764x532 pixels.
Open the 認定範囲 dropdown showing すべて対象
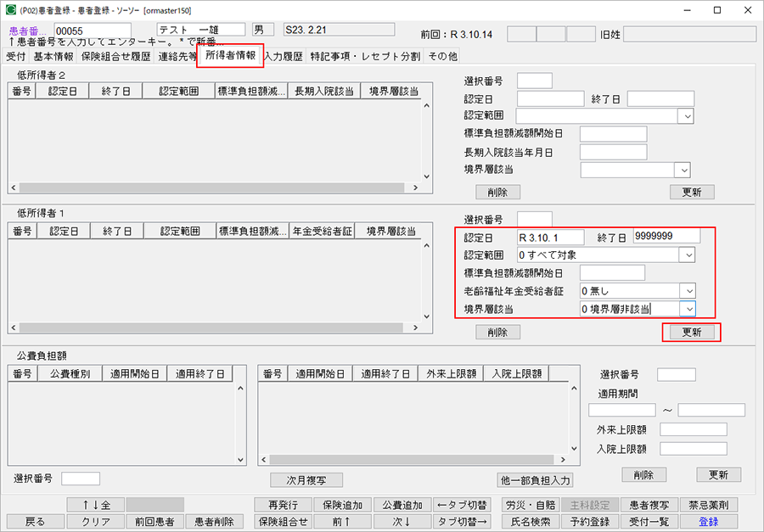(x=689, y=255)
